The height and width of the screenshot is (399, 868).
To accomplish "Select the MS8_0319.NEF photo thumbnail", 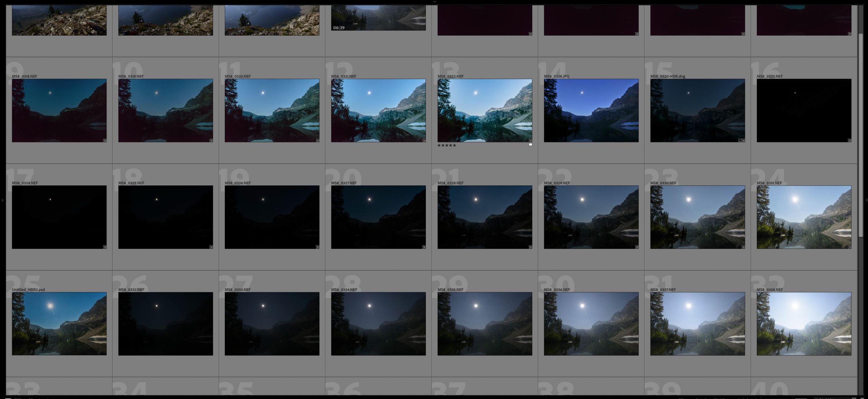I will 166,111.
